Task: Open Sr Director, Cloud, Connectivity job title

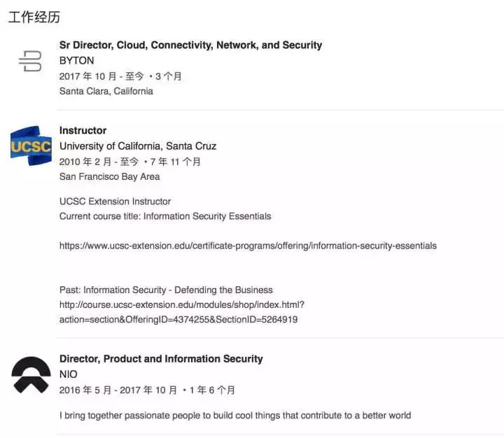Action: 190,45
